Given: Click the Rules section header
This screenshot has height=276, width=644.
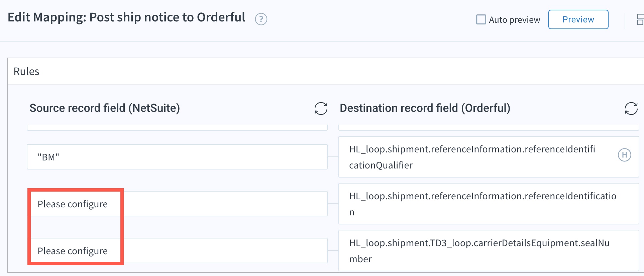Looking at the screenshot, I should (x=326, y=71).
